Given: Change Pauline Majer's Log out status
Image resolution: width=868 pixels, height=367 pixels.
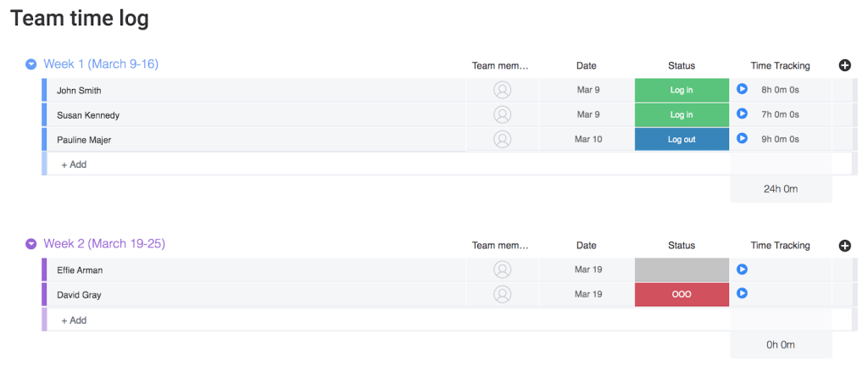Looking at the screenshot, I should pos(682,140).
